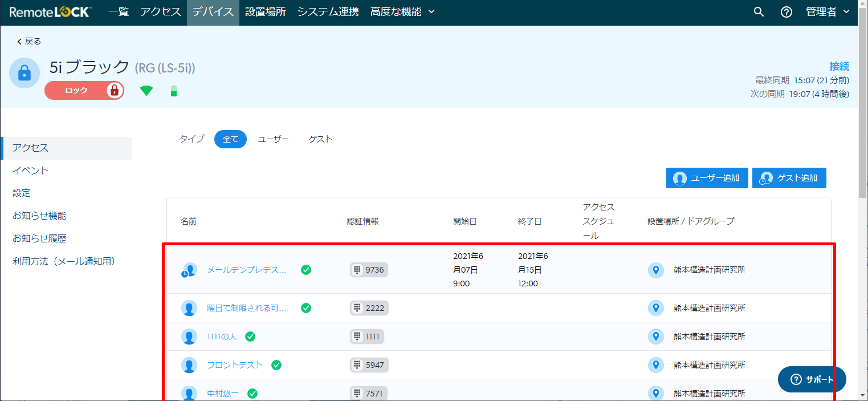The height and width of the screenshot is (401, 868).
Task: Click the vertical page scrollbar
Action: pyautogui.click(x=863, y=200)
